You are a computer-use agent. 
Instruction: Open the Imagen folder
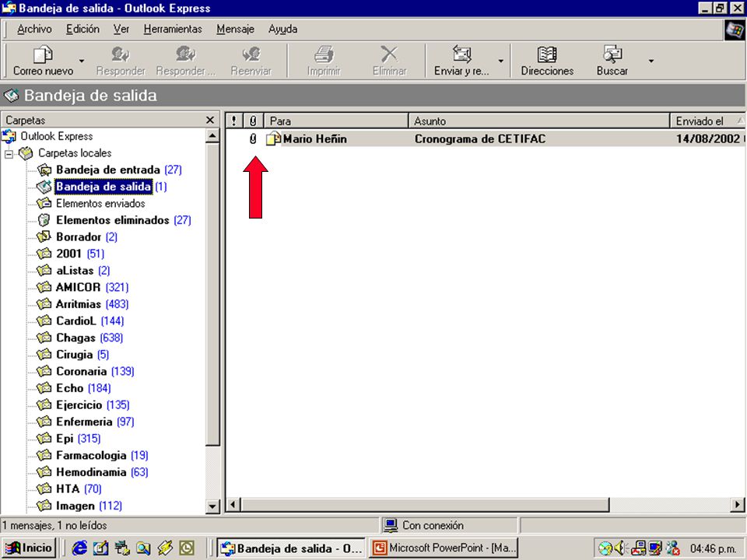coord(75,506)
